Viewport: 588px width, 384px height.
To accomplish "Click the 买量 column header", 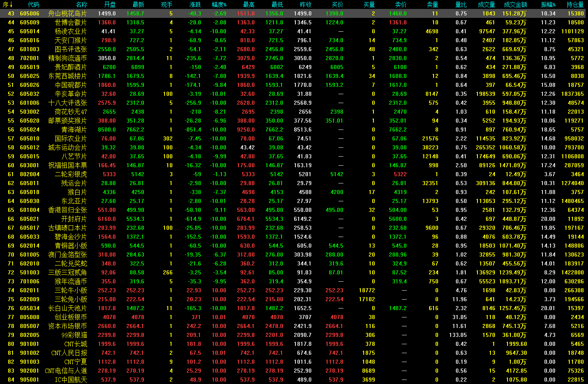I will (x=369, y=4).
